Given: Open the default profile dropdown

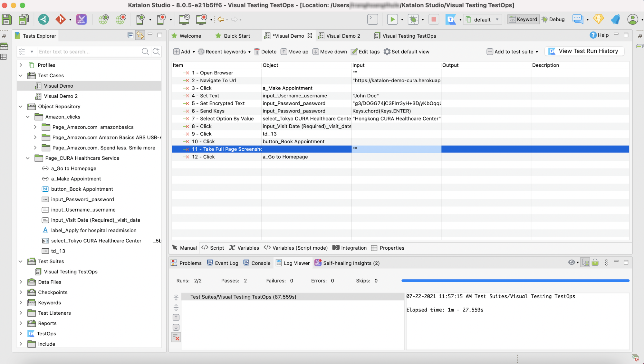Looking at the screenshot, I should [483, 19].
